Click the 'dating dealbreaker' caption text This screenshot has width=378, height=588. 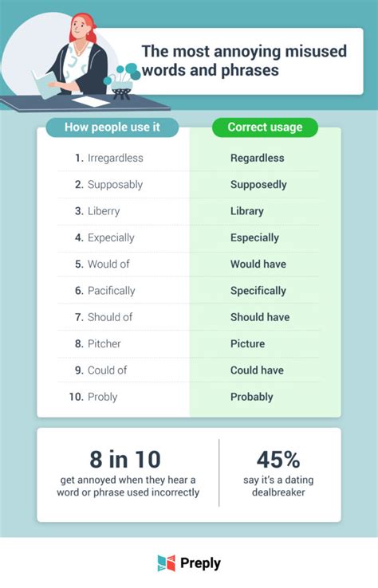(278, 486)
